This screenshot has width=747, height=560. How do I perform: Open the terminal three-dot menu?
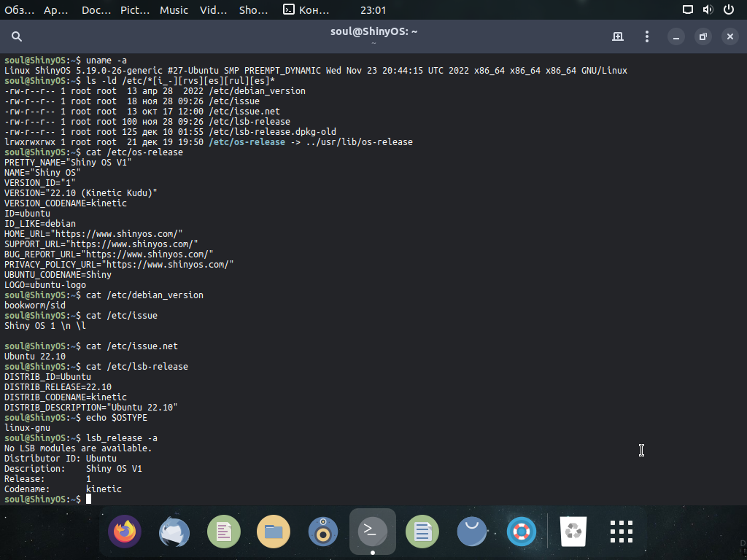[646, 36]
